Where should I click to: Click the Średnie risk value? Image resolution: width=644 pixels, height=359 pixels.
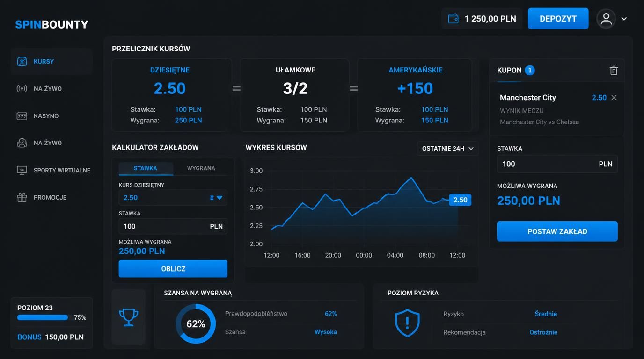pyautogui.click(x=546, y=314)
